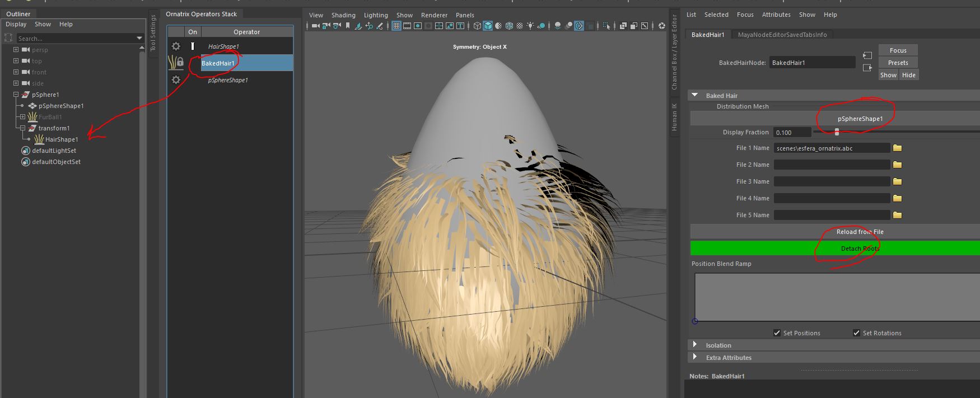Image resolution: width=980 pixels, height=398 pixels.
Task: Browse folder for File 1 Name
Action: point(897,148)
